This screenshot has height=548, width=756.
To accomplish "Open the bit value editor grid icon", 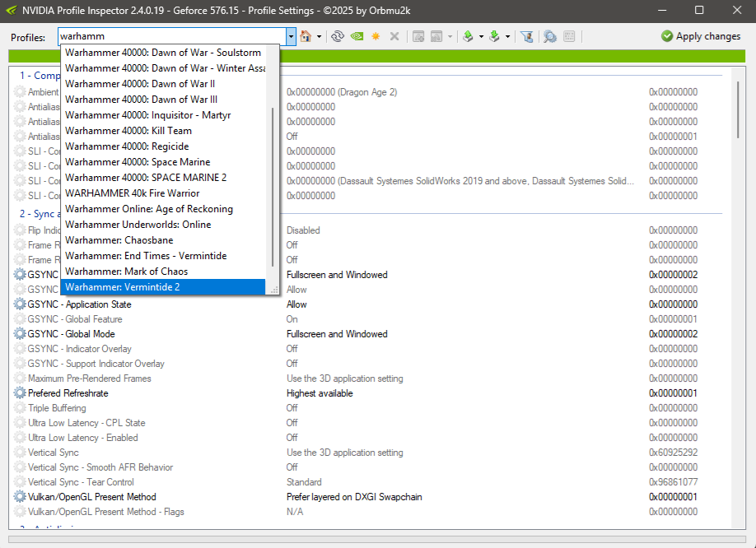I will point(569,36).
